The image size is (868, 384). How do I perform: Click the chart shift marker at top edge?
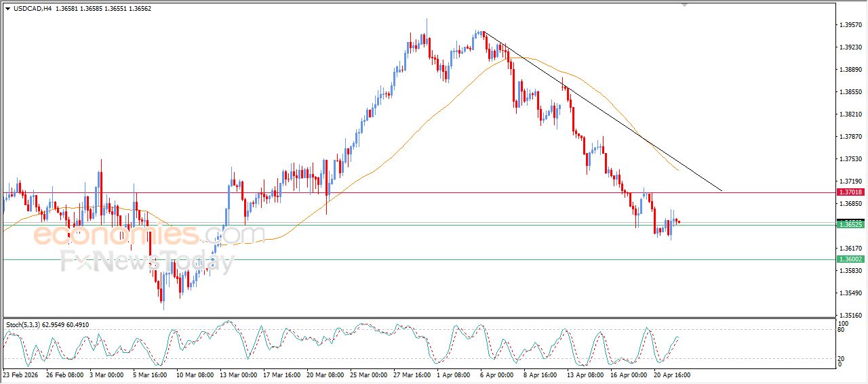684,4
